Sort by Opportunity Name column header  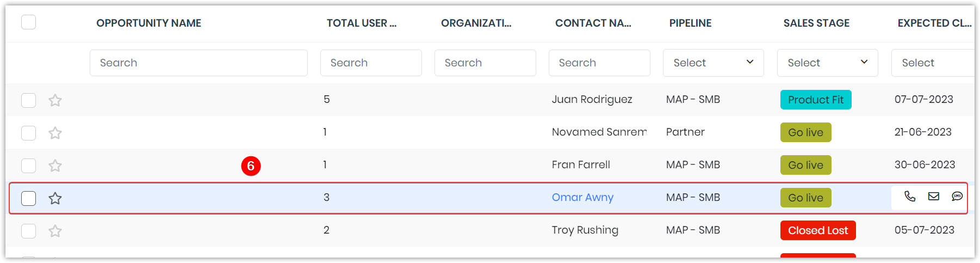(x=149, y=23)
